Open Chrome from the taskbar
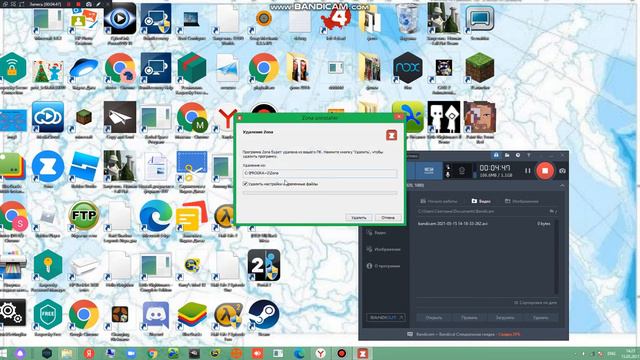This screenshot has height=360, width=640. (152, 353)
